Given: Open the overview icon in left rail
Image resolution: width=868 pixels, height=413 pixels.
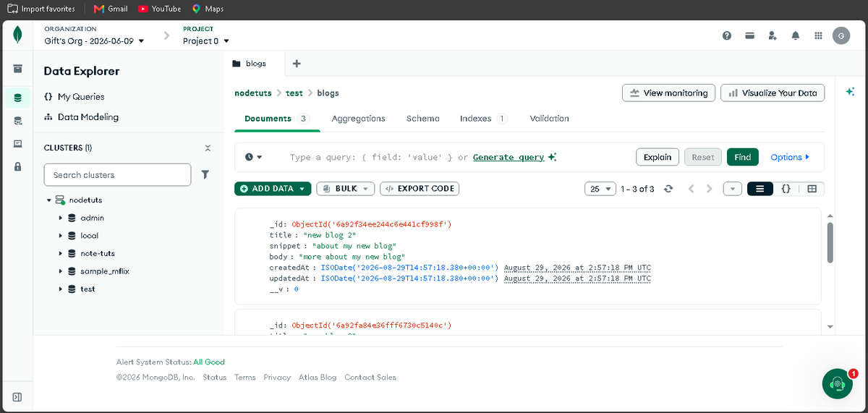Looking at the screenshot, I should point(17,69).
